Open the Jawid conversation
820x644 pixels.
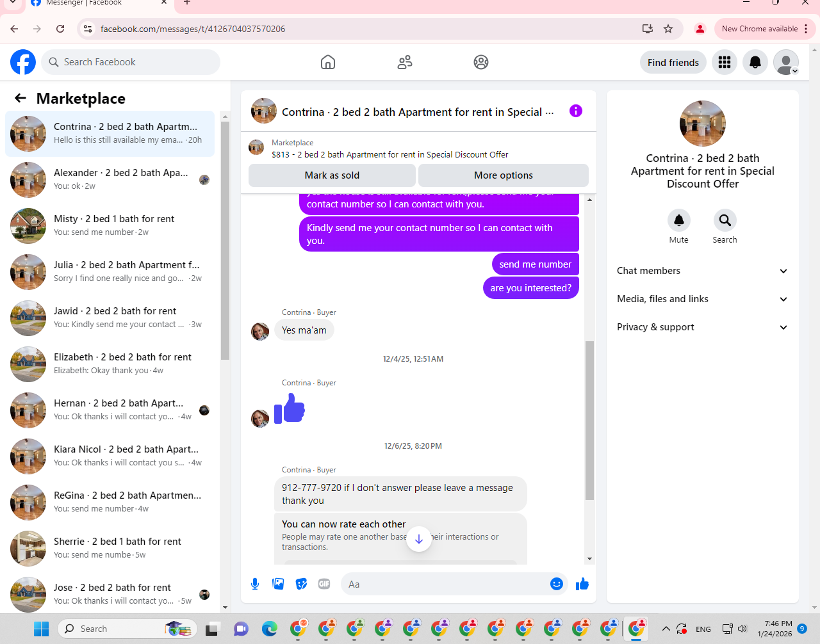(x=110, y=318)
